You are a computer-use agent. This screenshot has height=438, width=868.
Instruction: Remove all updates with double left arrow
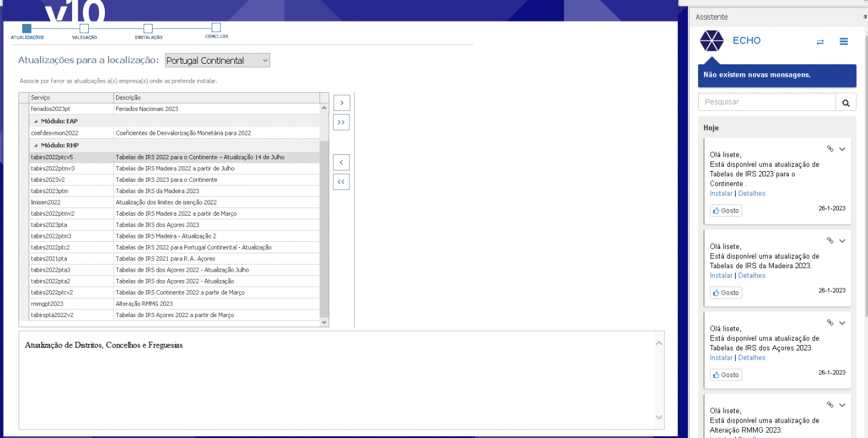pos(341,182)
